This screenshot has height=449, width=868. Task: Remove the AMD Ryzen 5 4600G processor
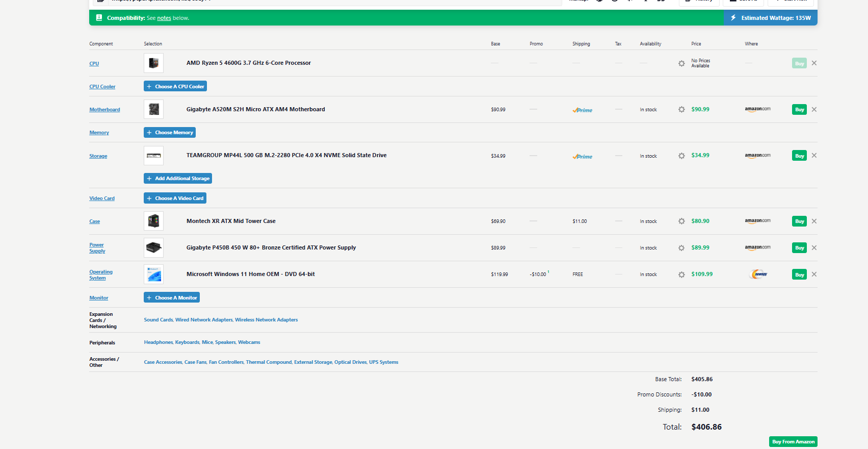pos(814,63)
